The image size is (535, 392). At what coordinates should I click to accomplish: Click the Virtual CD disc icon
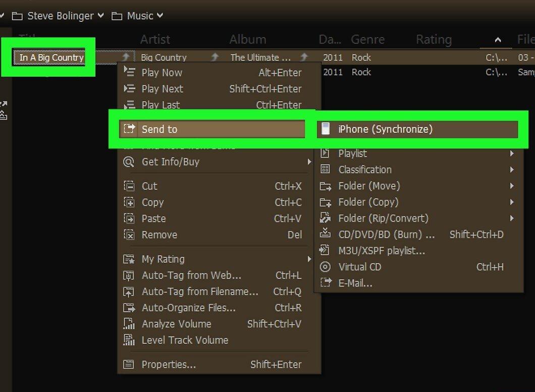coord(325,267)
